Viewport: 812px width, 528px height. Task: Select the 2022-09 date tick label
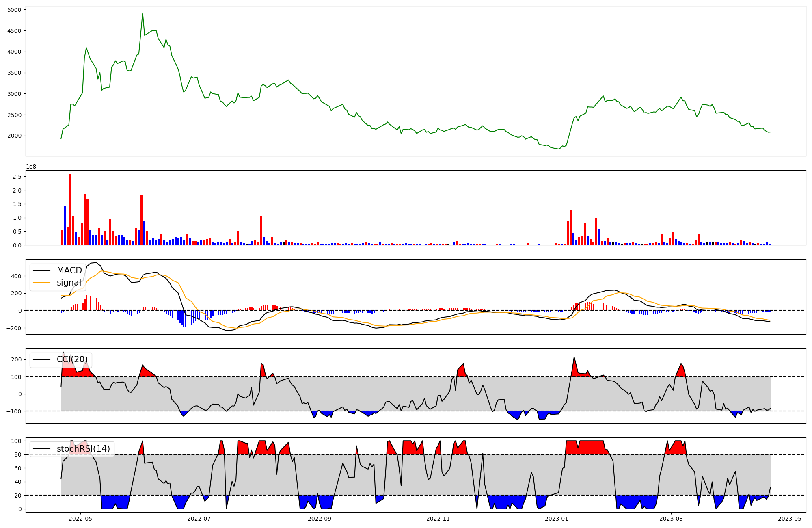320,519
